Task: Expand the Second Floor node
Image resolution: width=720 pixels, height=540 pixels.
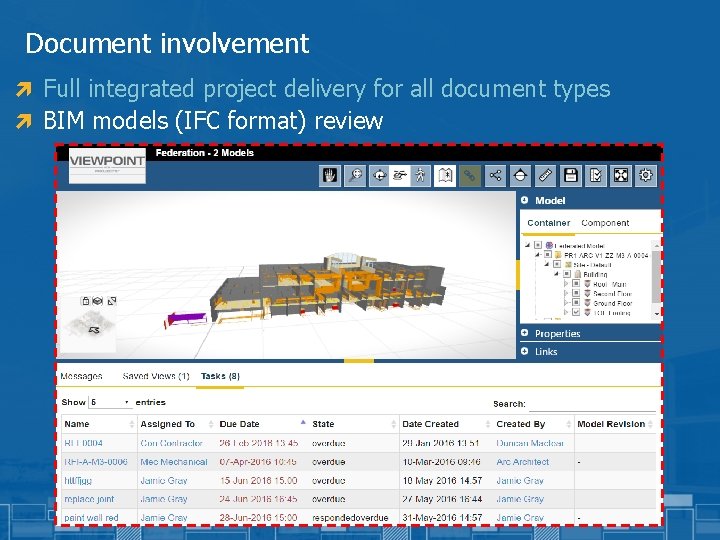Action: (566, 293)
